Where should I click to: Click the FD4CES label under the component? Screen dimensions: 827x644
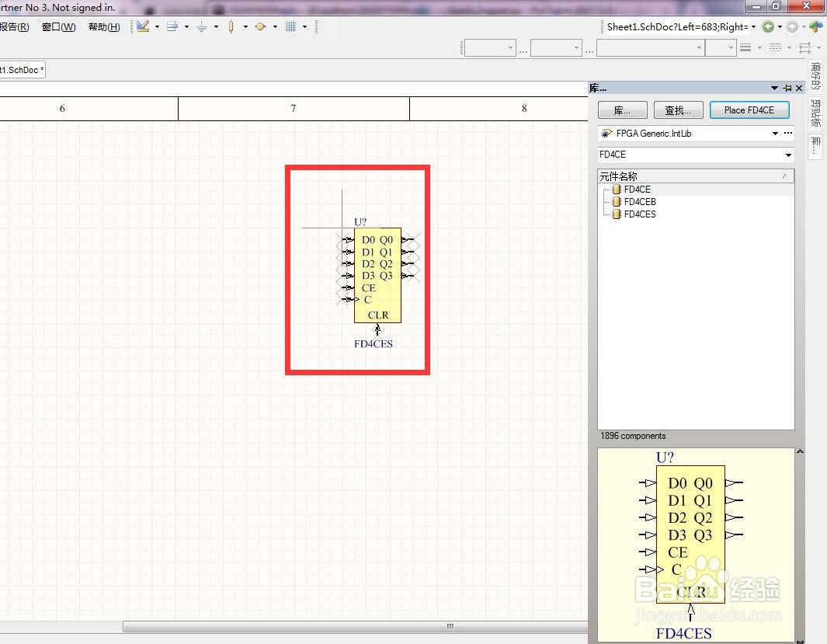(x=374, y=343)
